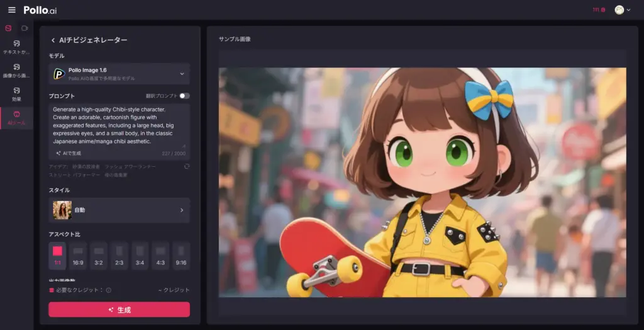Screen dimensions: 644x330
Task: Expand the Pollo Image 1.6 model dropdown
Action: (x=119, y=74)
